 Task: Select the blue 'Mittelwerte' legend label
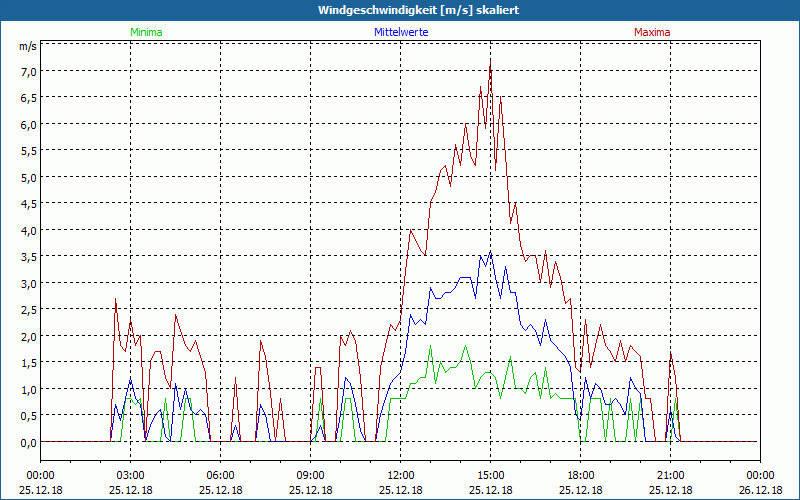tap(400, 32)
